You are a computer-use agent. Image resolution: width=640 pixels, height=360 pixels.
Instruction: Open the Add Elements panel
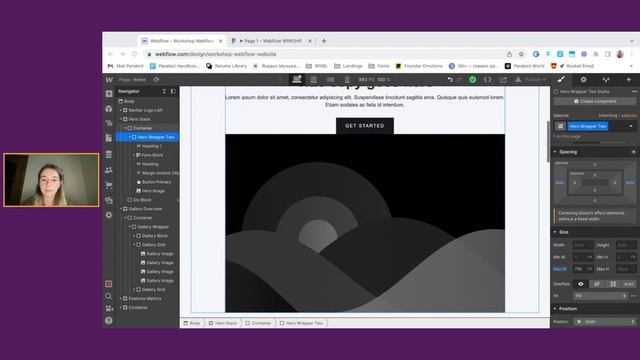(x=109, y=93)
